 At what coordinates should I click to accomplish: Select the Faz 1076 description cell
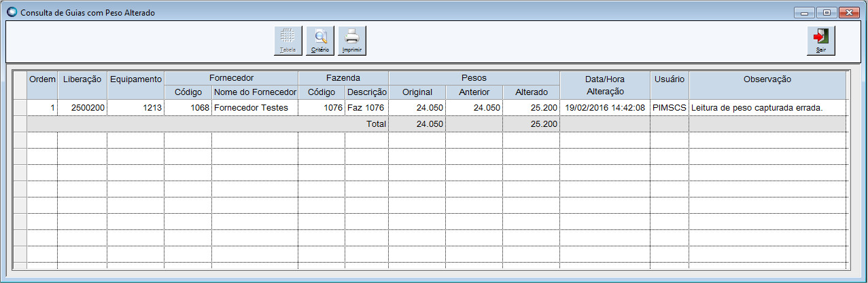[x=367, y=107]
